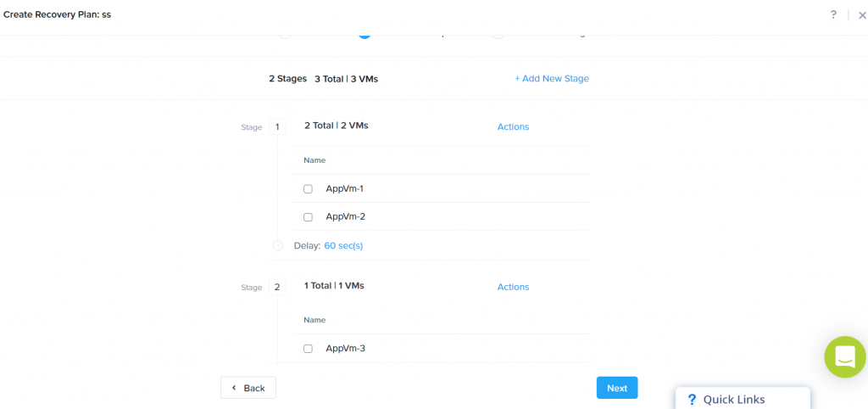Open the green chat support bubble
Viewport: 868px width, 409px height.
845,357
